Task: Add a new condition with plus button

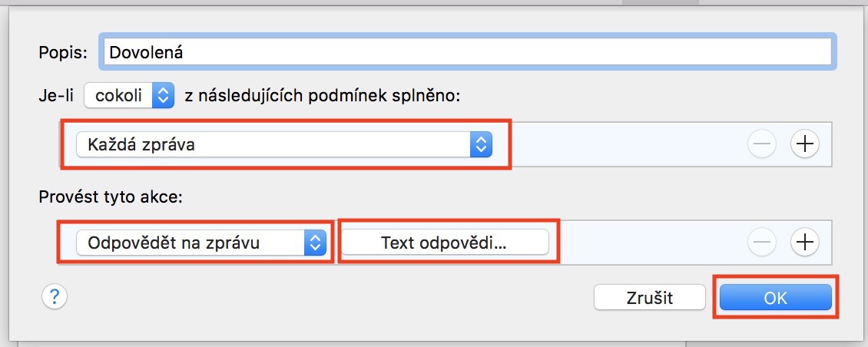Action: (x=804, y=144)
